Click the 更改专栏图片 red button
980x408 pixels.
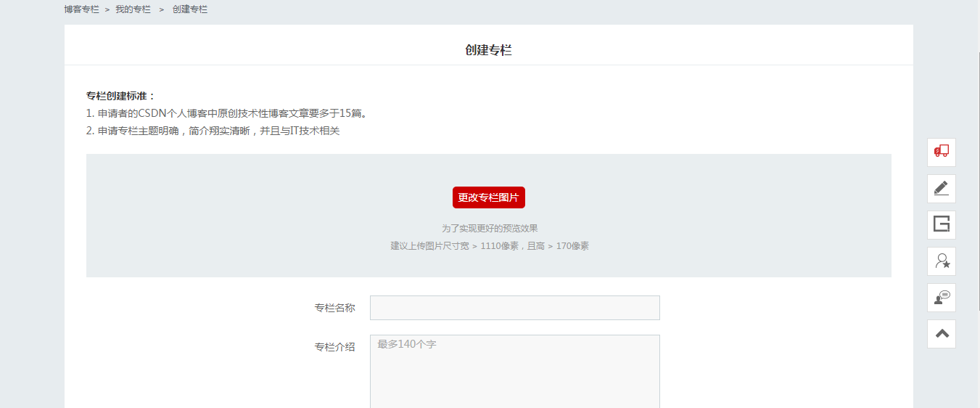coord(489,197)
